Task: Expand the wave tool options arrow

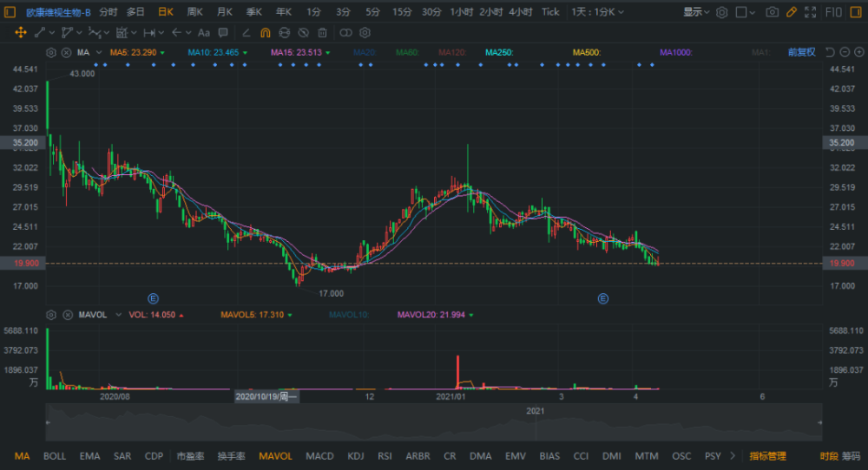Action: pyautogui.click(x=106, y=33)
